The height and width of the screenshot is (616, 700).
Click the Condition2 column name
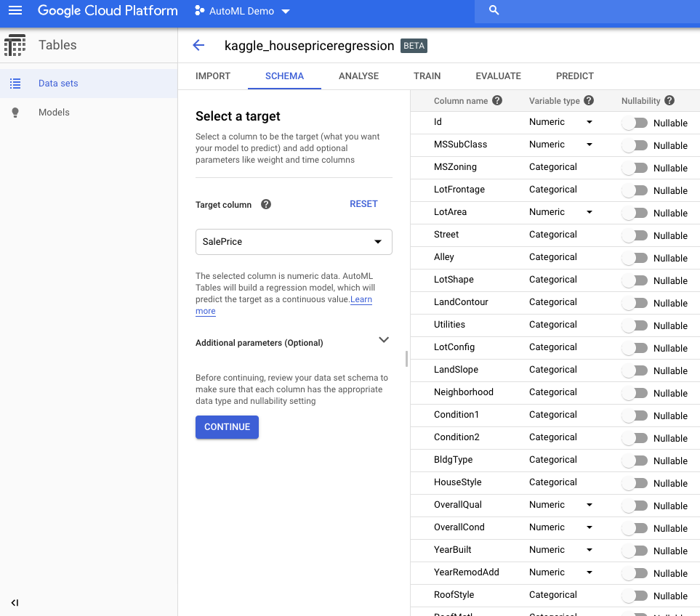click(456, 437)
